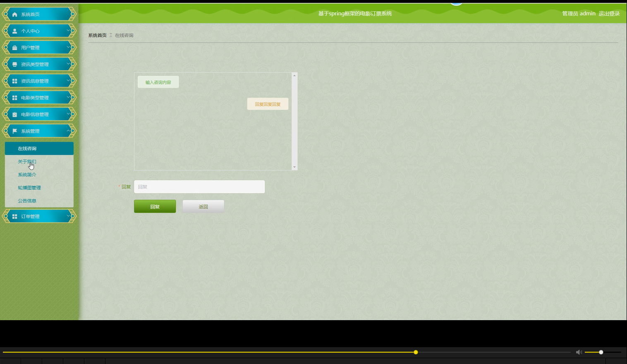Click the grid icon beside 电影类型管理

(x=14, y=98)
